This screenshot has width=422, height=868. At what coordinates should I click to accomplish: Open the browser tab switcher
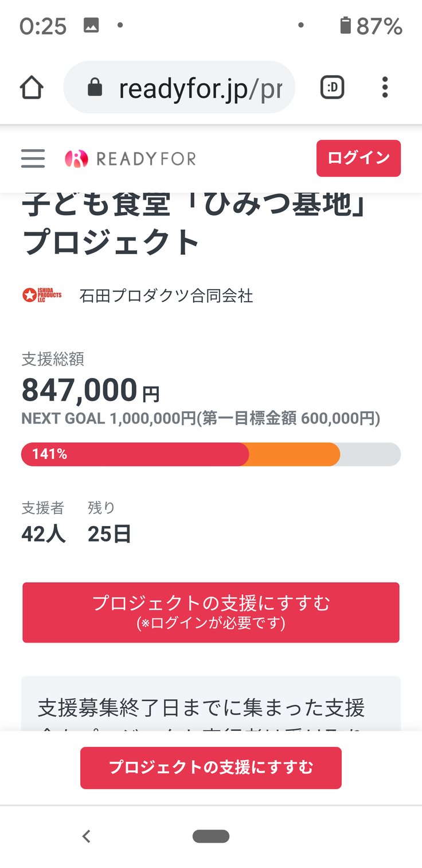click(x=332, y=88)
